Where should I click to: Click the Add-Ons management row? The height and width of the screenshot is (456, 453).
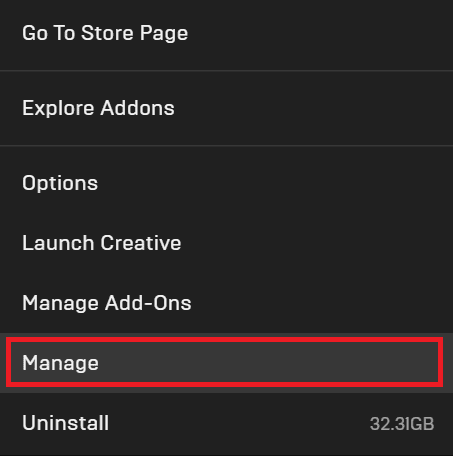pos(226,303)
